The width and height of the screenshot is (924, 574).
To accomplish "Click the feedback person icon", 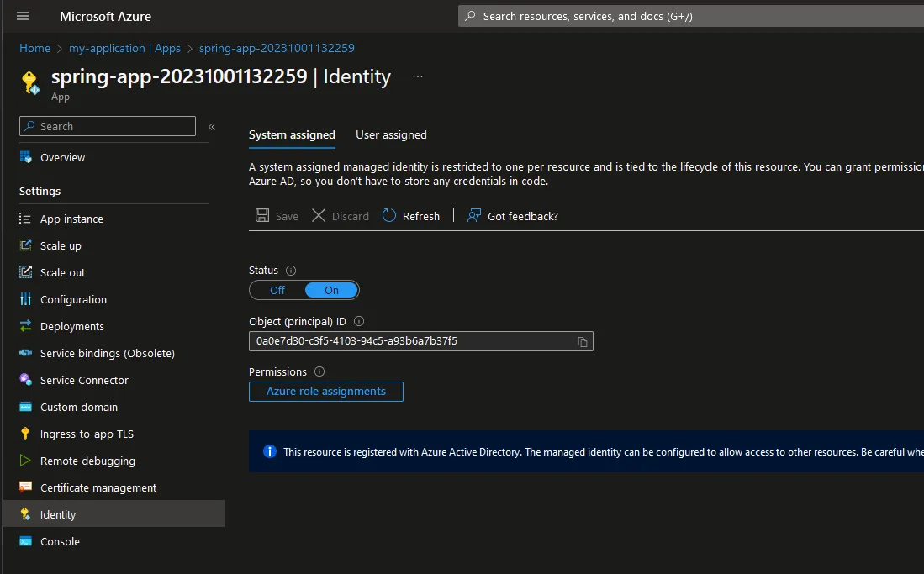I will [x=474, y=216].
